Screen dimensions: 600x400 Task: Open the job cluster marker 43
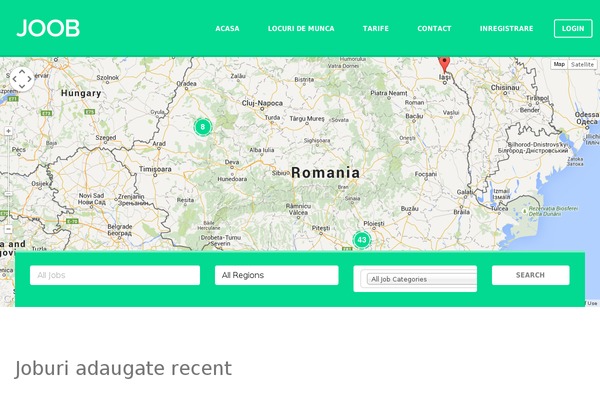[x=362, y=240]
